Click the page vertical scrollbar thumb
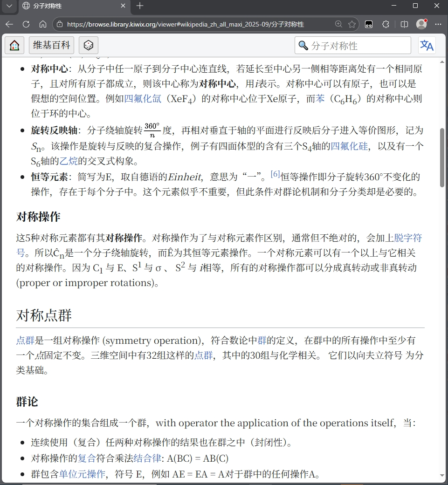 tap(442, 157)
